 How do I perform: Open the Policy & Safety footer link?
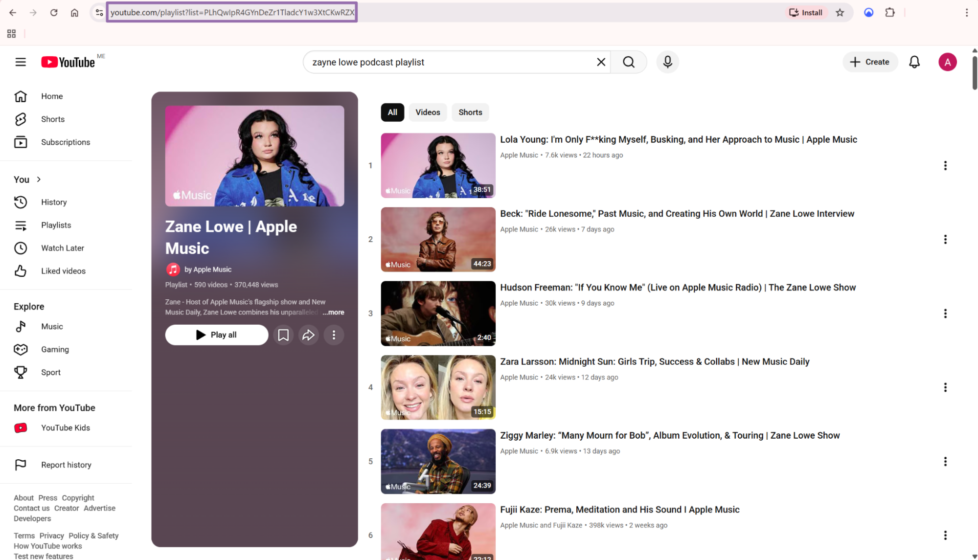point(93,536)
